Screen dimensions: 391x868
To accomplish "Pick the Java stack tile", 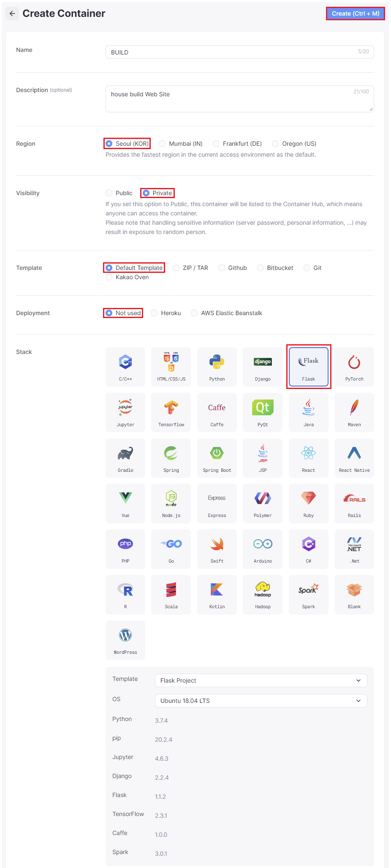I will (x=309, y=412).
